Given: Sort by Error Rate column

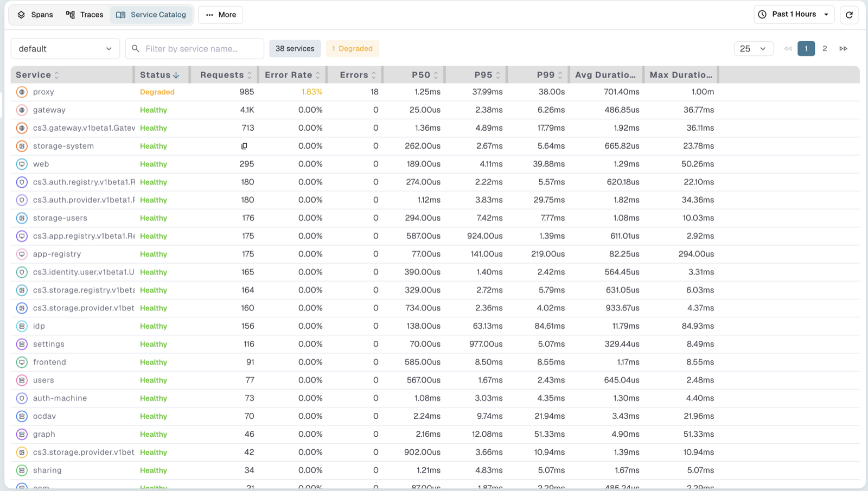Looking at the screenshot, I should 292,75.
